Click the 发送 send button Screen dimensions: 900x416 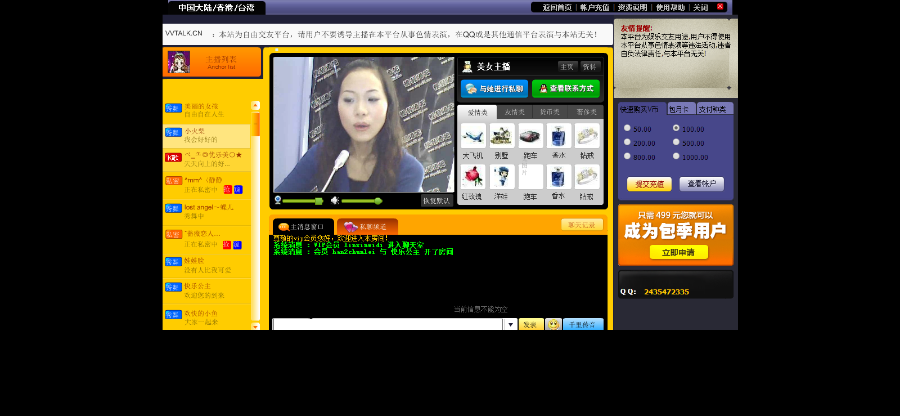(531, 325)
